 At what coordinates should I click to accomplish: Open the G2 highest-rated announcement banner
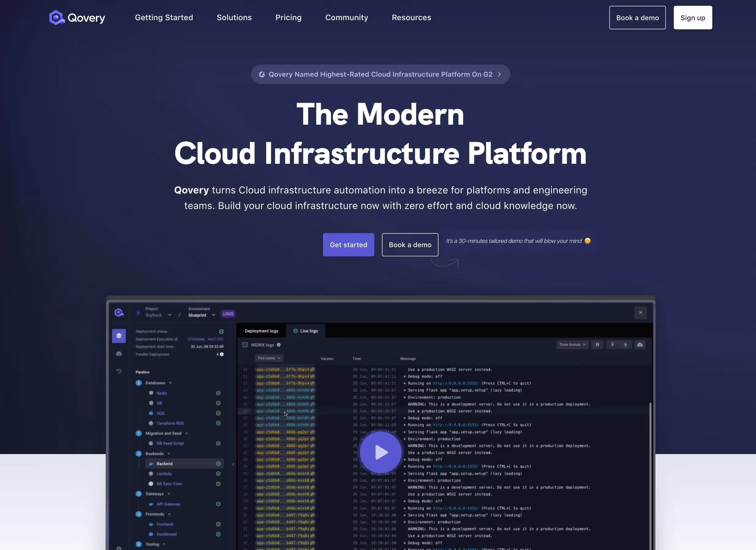(x=380, y=74)
